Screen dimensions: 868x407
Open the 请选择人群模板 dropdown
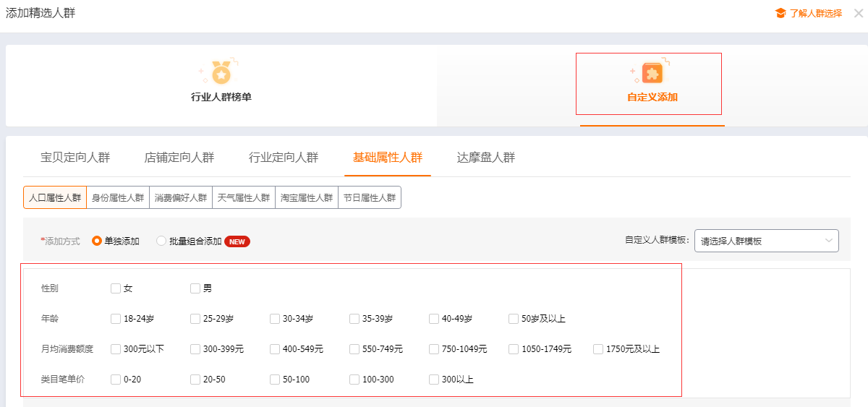767,241
